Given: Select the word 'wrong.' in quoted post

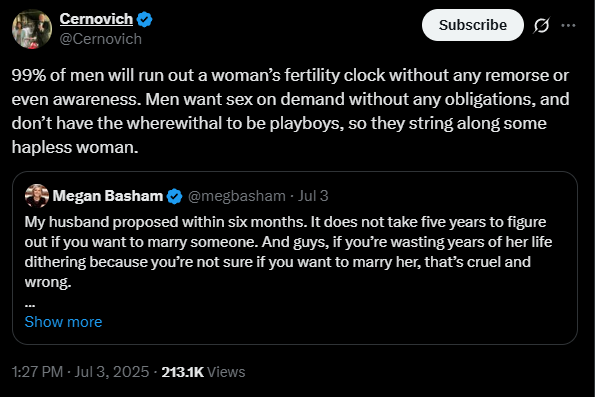Looking at the screenshot, I should point(48,282).
